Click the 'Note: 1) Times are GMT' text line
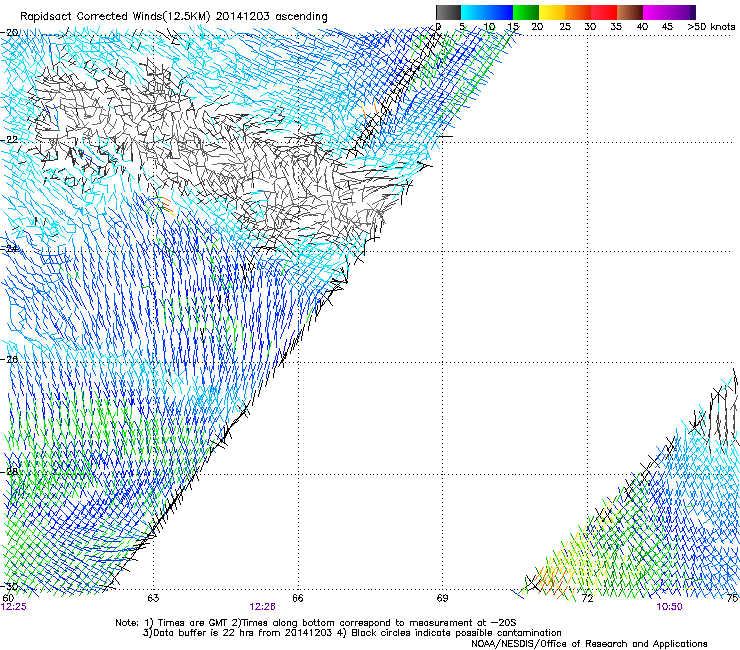The image size is (740, 650). [316, 623]
